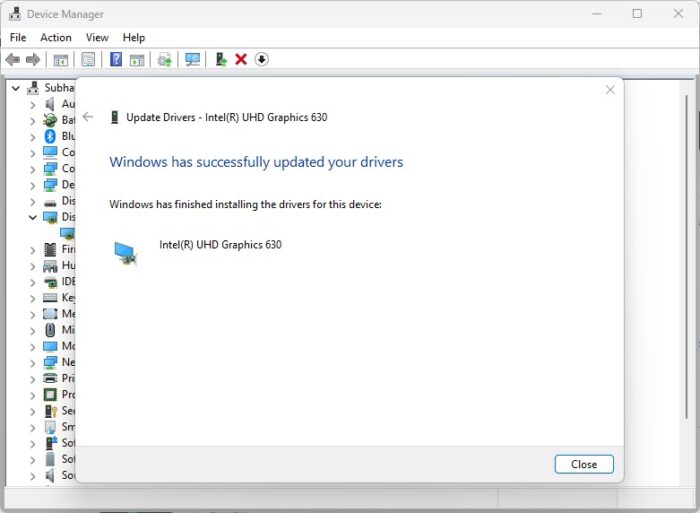Click the blue Help question mark icon
Screen dimensions: 700x513
[116, 60]
